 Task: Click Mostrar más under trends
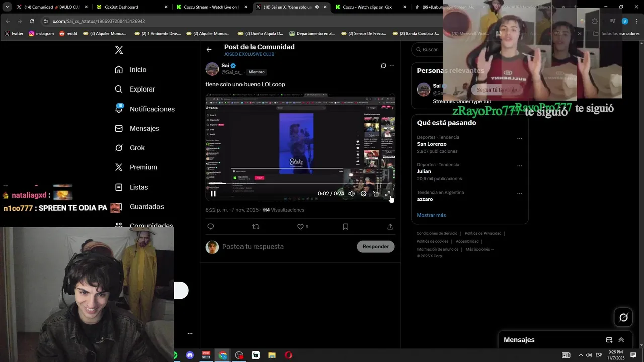coord(431,215)
